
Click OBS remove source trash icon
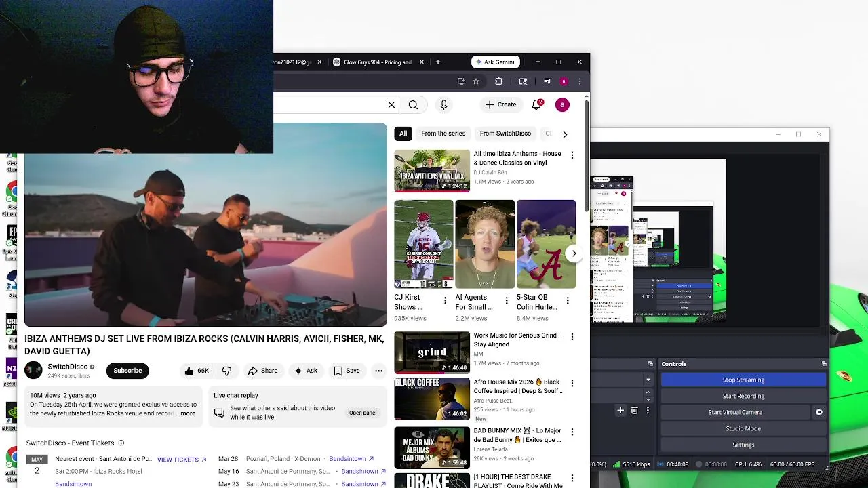[634, 410]
